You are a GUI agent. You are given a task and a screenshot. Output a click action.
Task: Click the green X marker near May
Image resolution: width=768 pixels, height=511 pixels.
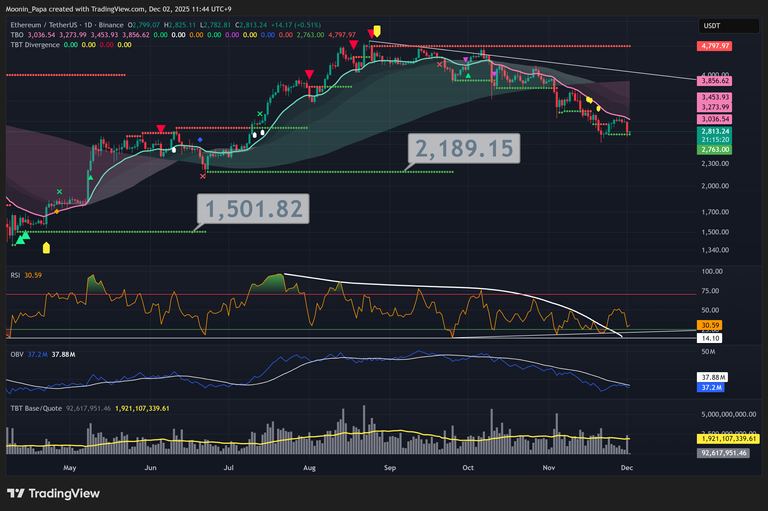60,191
